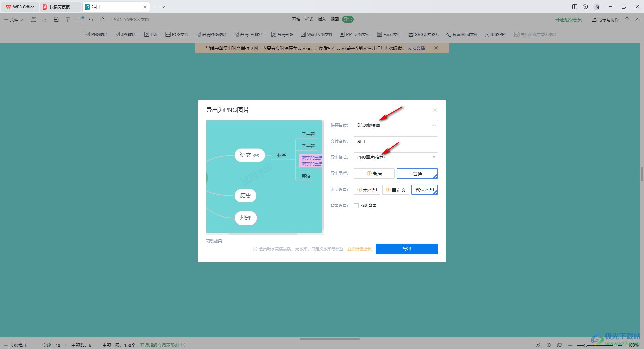The width and height of the screenshot is (644, 349).
Task: Open the new-tab dropdown arrow
Action: click(164, 7)
